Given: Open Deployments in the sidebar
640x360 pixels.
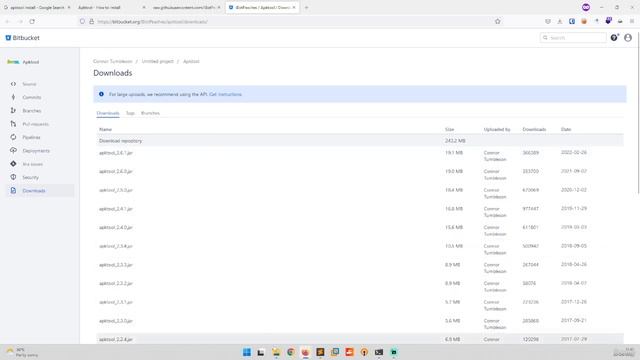Looking at the screenshot, I should tap(40, 151).
